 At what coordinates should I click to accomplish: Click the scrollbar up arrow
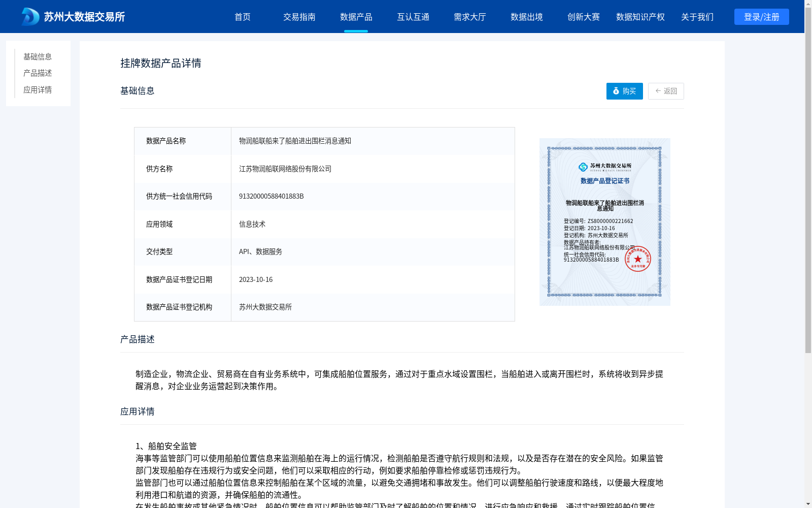[x=808, y=4]
